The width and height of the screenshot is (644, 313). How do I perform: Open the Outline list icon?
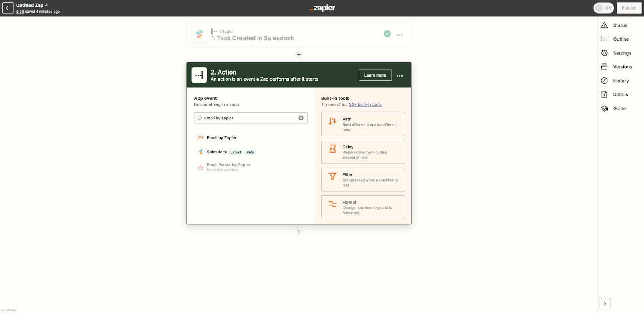tap(604, 39)
